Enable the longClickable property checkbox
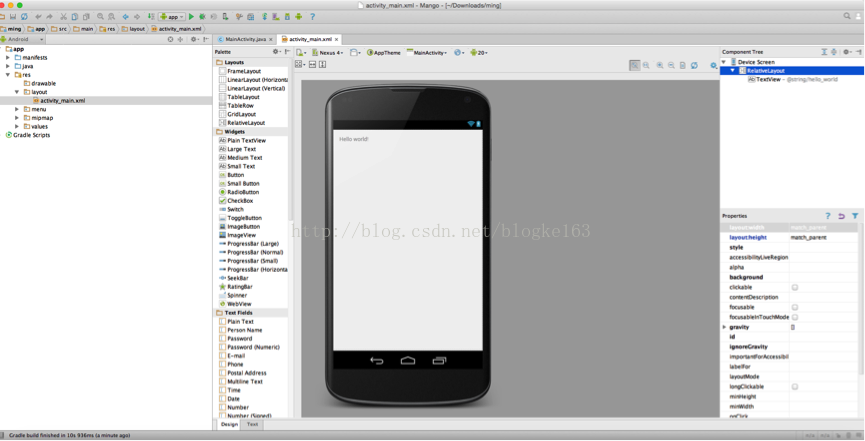Screen dimensions: 865x441 pos(795,386)
